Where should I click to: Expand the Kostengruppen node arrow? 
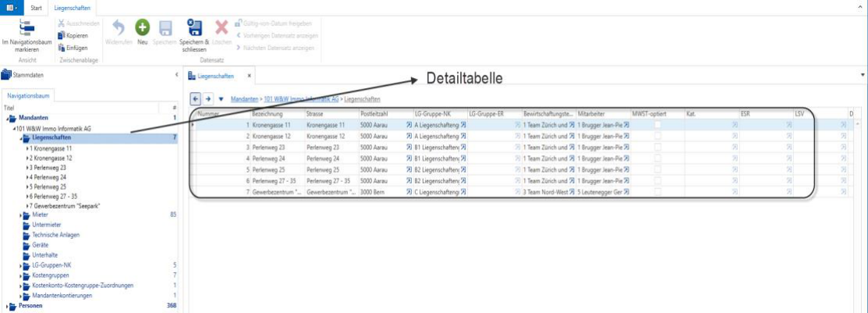[x=20, y=276]
